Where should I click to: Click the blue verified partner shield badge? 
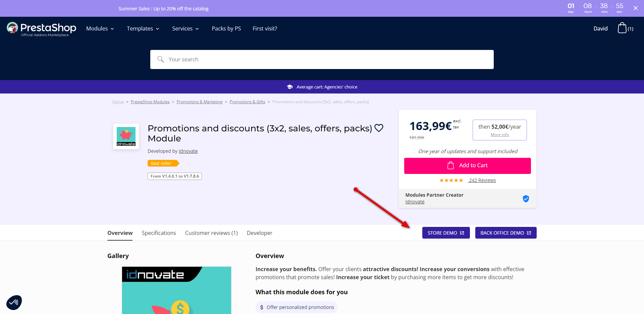tap(526, 199)
